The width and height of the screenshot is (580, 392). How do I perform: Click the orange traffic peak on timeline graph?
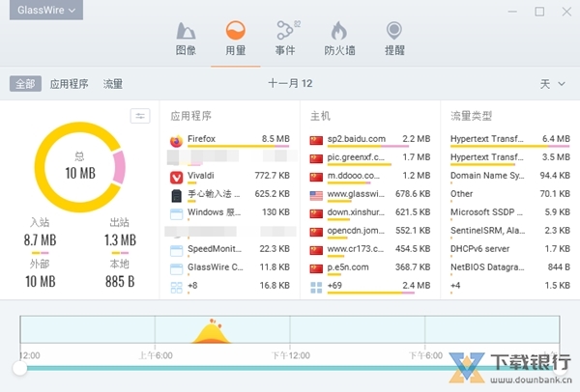click(211, 332)
